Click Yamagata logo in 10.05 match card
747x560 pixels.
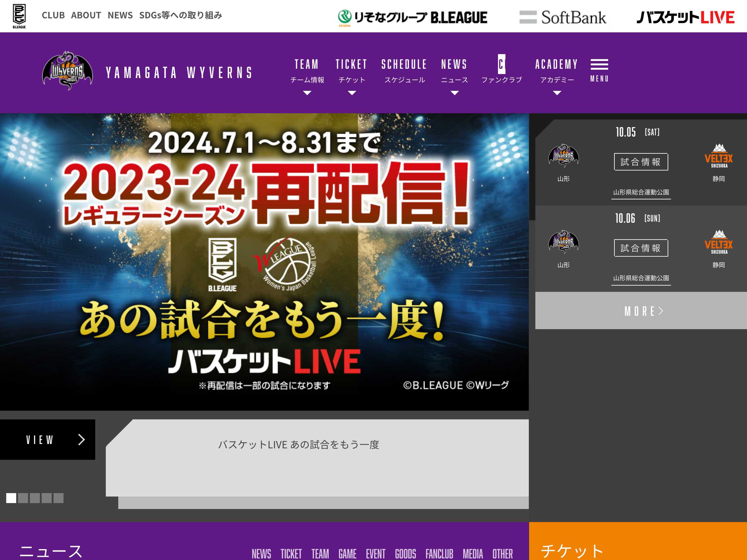coord(564,156)
